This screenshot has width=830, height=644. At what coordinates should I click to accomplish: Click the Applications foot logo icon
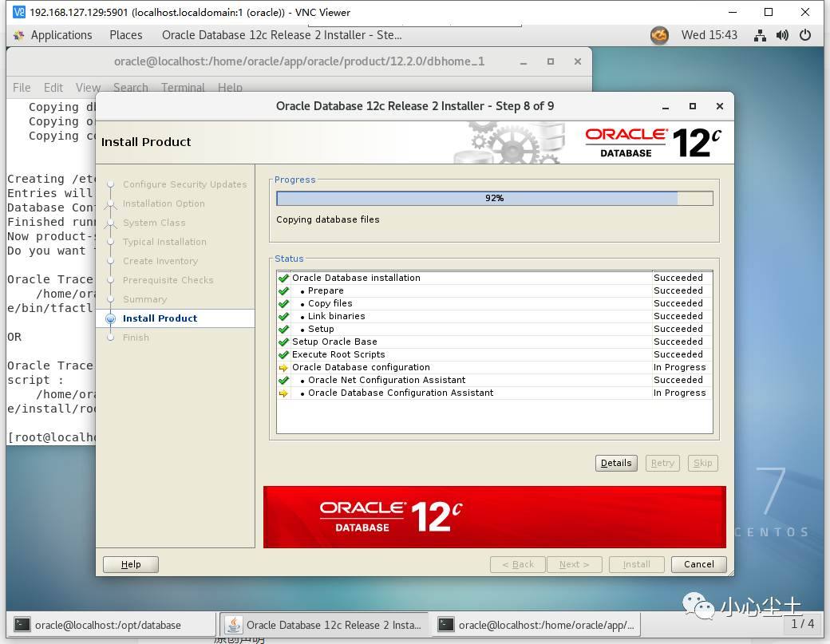point(19,35)
